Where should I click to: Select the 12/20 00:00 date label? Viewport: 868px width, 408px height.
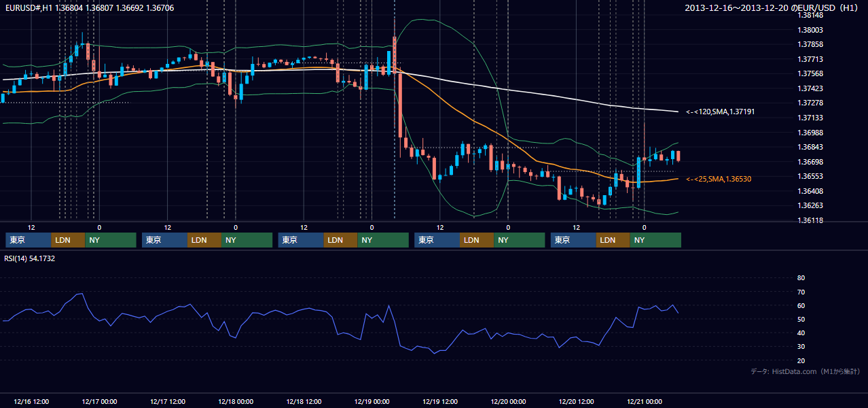[x=509, y=401]
